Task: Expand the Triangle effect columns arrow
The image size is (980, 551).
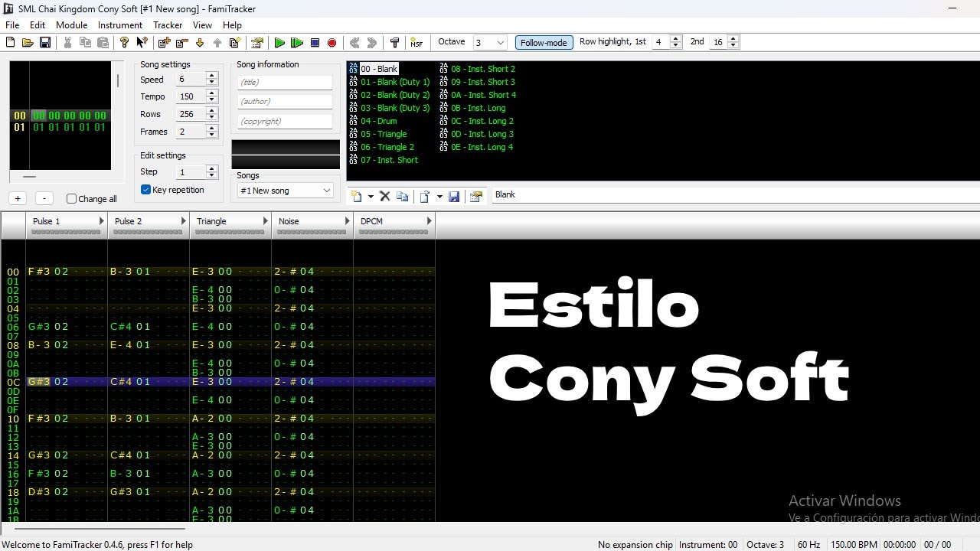Action: coord(265,221)
